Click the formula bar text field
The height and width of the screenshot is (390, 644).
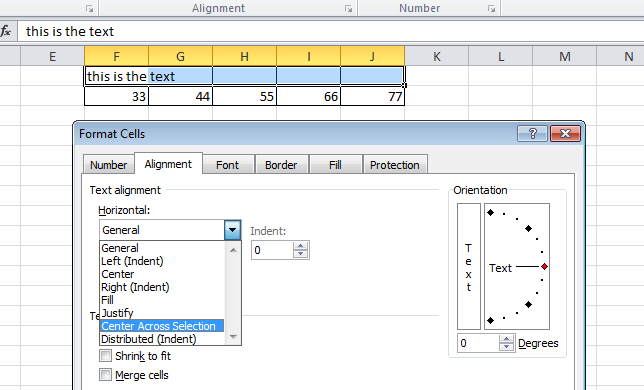[331, 31]
